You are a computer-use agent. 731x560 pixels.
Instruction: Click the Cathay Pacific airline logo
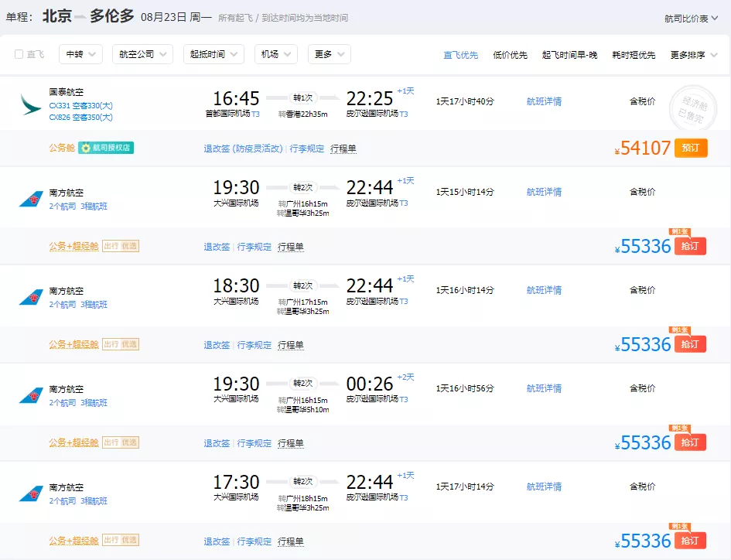click(31, 104)
